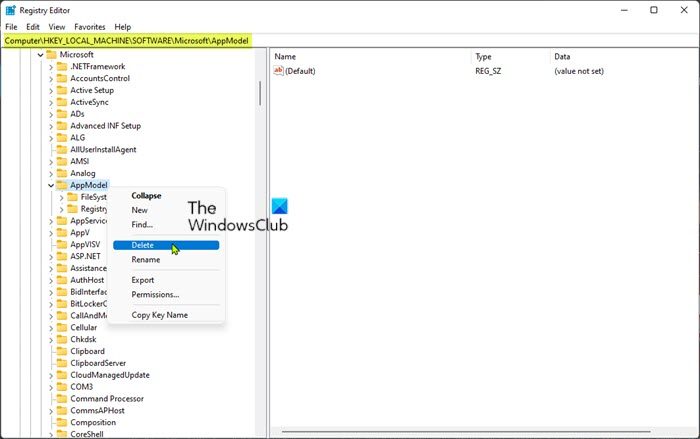Click the Command Processor folder icon
Image resolution: width=700 pixels, height=439 pixels.
62,398
